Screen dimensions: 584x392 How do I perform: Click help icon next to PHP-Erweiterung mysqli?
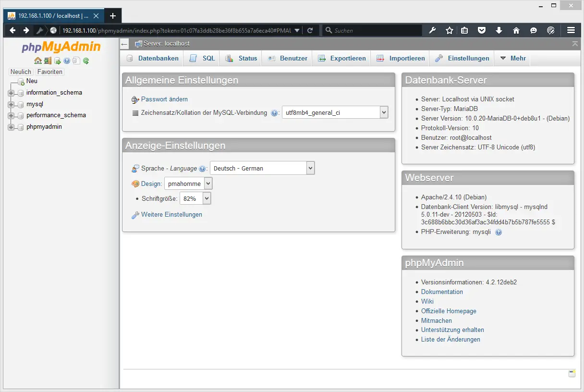499,232
